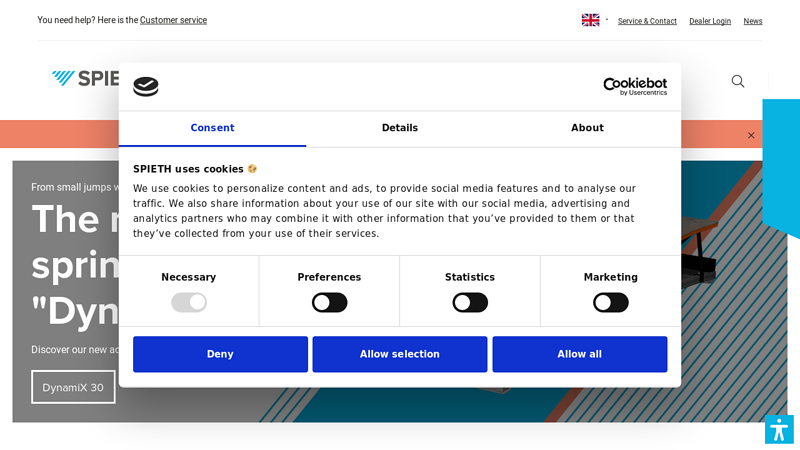Click the Allow selection button
This screenshot has width=800, height=450.
400,354
